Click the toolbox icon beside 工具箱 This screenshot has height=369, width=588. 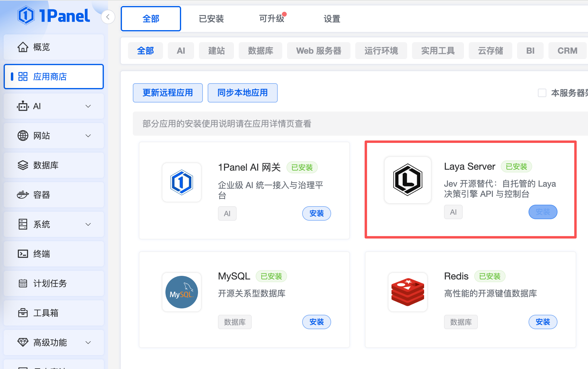pyautogui.click(x=23, y=313)
